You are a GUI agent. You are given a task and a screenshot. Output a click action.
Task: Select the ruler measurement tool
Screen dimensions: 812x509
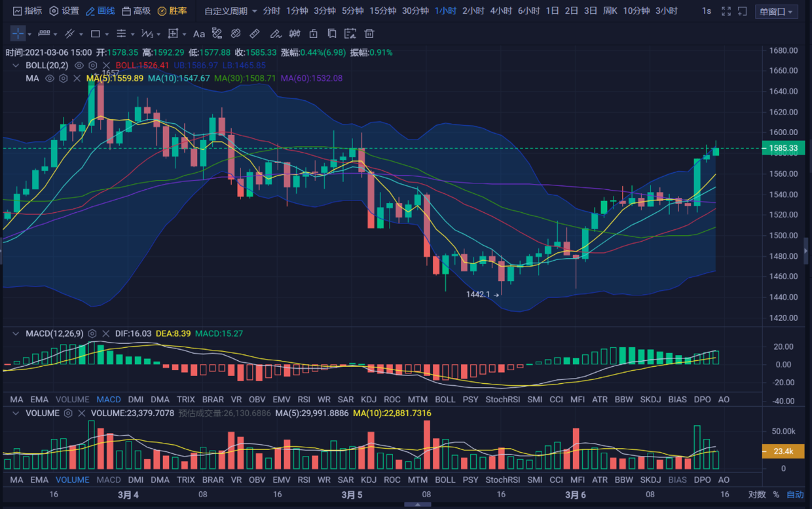click(255, 33)
